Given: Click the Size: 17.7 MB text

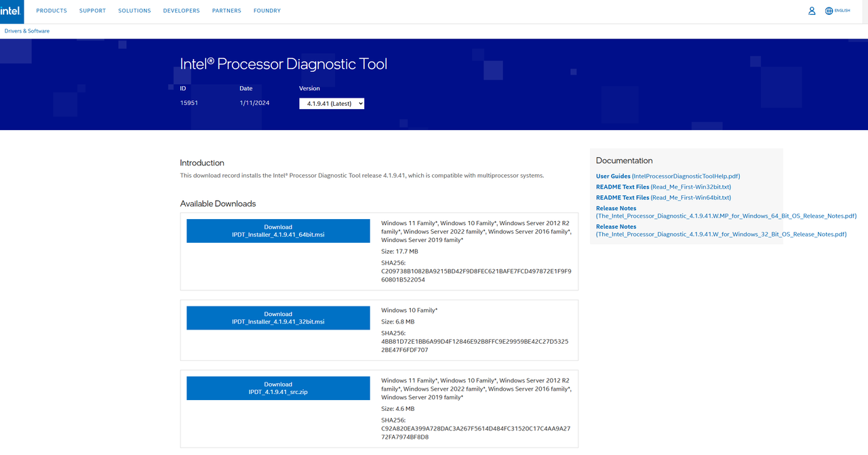Looking at the screenshot, I should pyautogui.click(x=399, y=252).
